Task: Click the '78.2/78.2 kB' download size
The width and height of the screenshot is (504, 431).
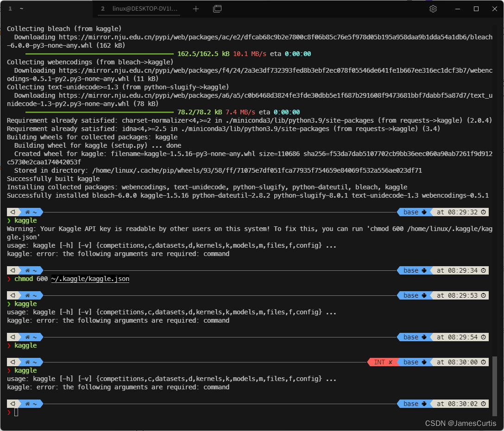Action: [x=200, y=112]
